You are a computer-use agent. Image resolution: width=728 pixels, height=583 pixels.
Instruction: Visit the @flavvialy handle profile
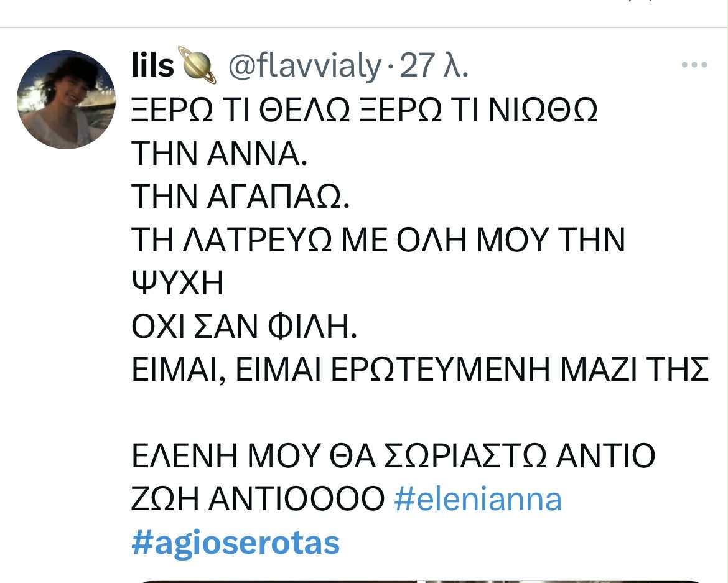pyautogui.click(x=304, y=65)
